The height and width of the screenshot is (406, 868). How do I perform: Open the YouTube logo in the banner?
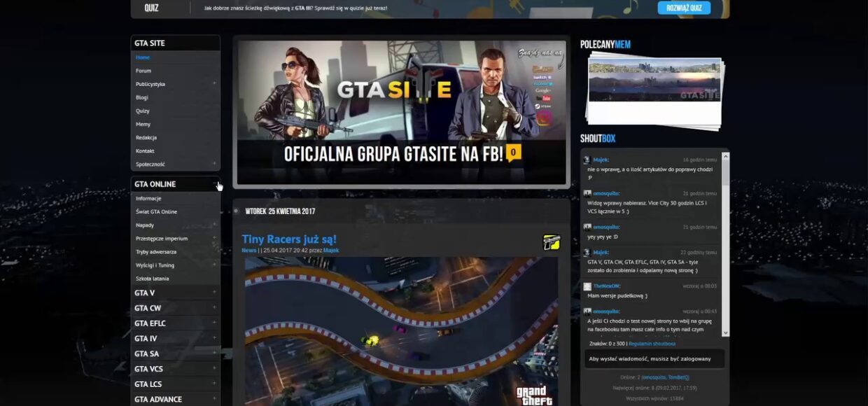[542, 99]
